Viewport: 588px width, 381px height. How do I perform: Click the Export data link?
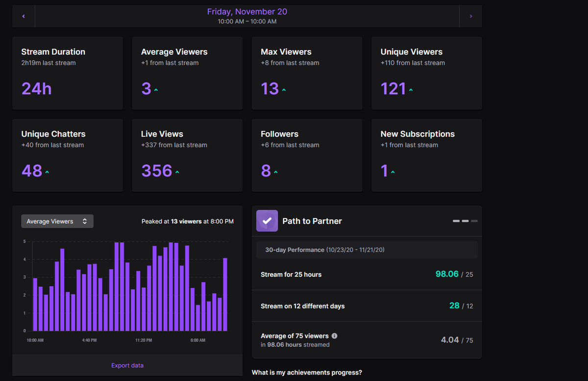click(127, 365)
